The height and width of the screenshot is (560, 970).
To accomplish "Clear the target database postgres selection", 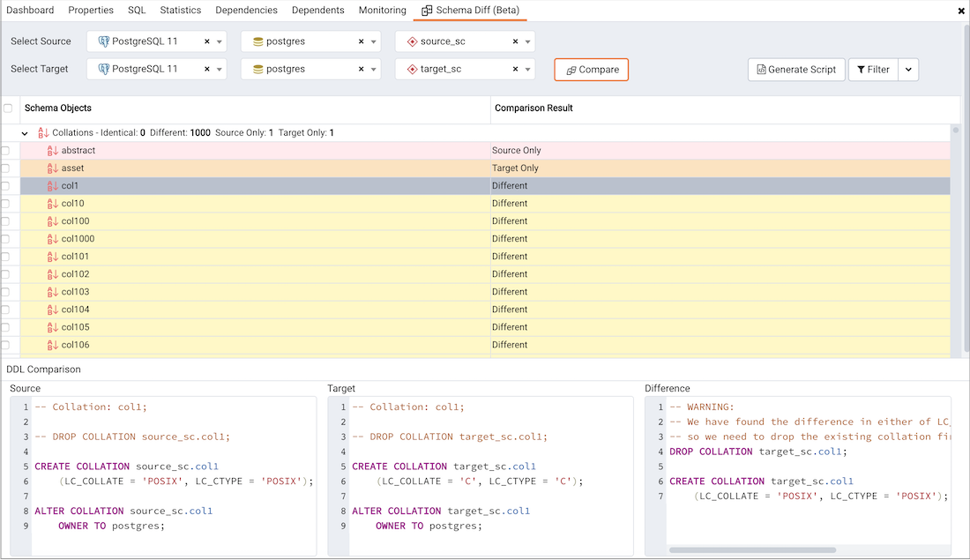I will pos(362,70).
